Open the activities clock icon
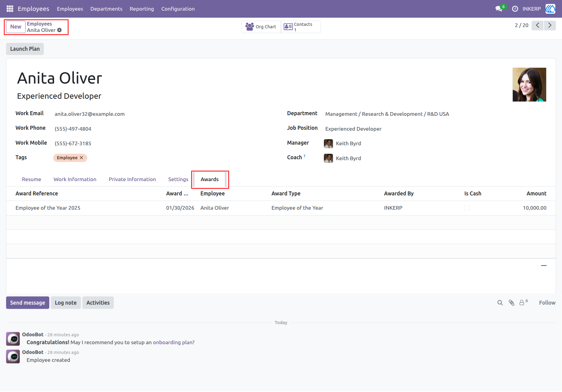 point(515,9)
